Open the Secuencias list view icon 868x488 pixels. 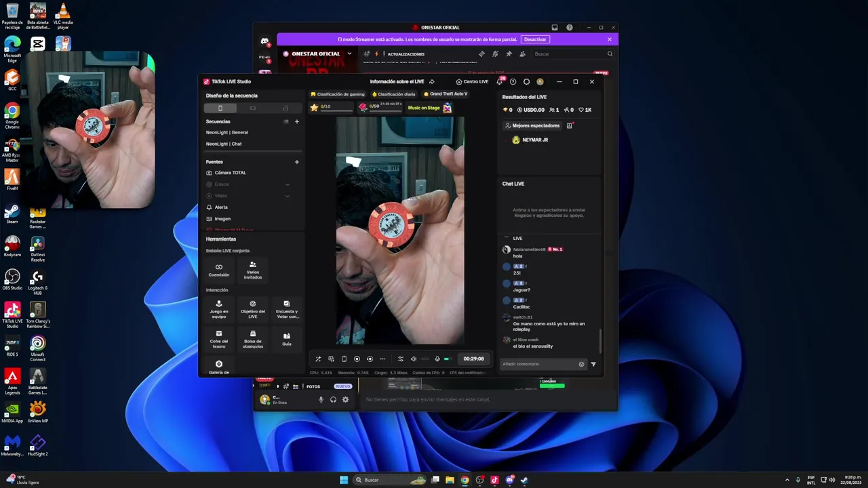pos(286,121)
